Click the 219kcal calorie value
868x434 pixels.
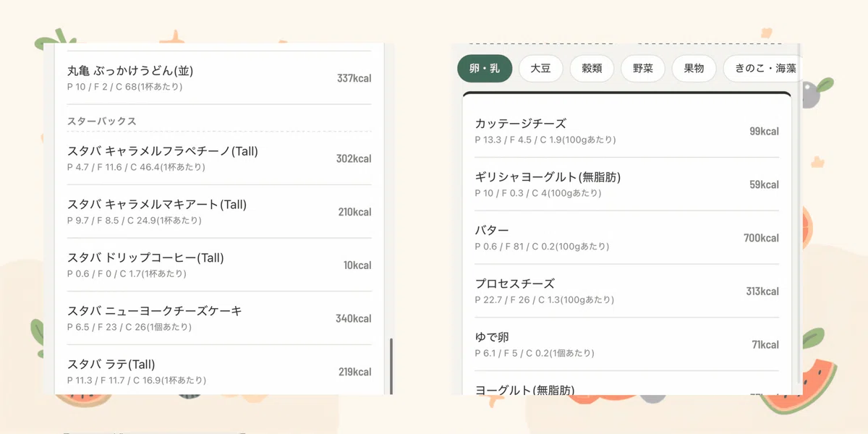click(355, 372)
